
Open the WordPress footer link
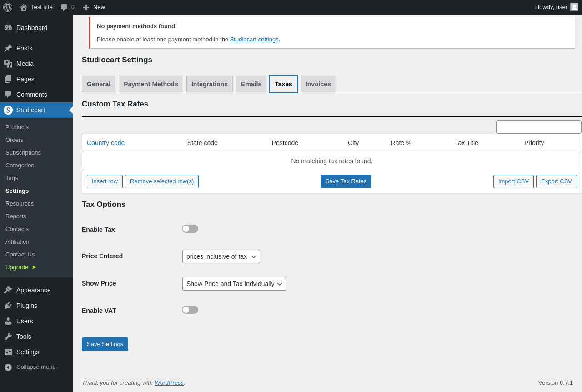point(169,383)
